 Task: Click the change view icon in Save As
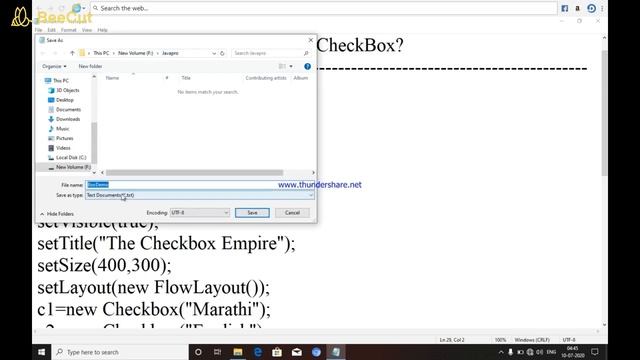pyautogui.click(x=282, y=66)
